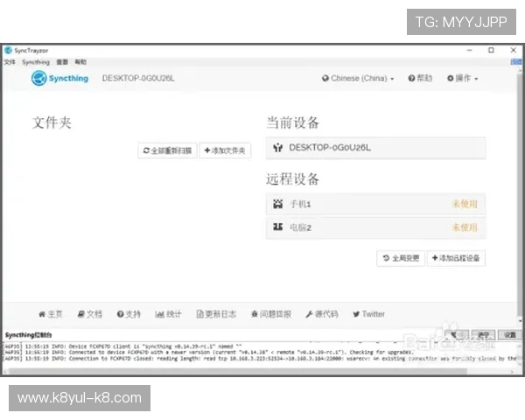Click the 未使用 status of 电脑2

coord(465,227)
